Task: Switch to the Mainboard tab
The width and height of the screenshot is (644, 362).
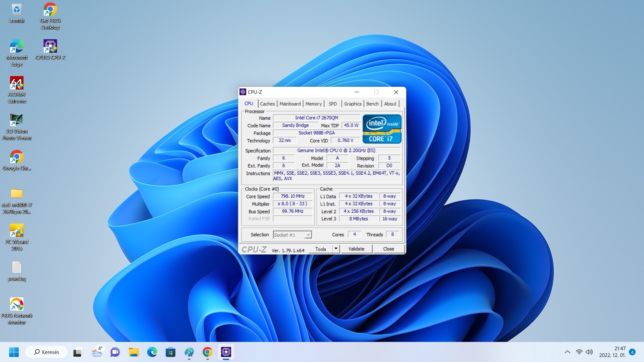Action: [290, 104]
